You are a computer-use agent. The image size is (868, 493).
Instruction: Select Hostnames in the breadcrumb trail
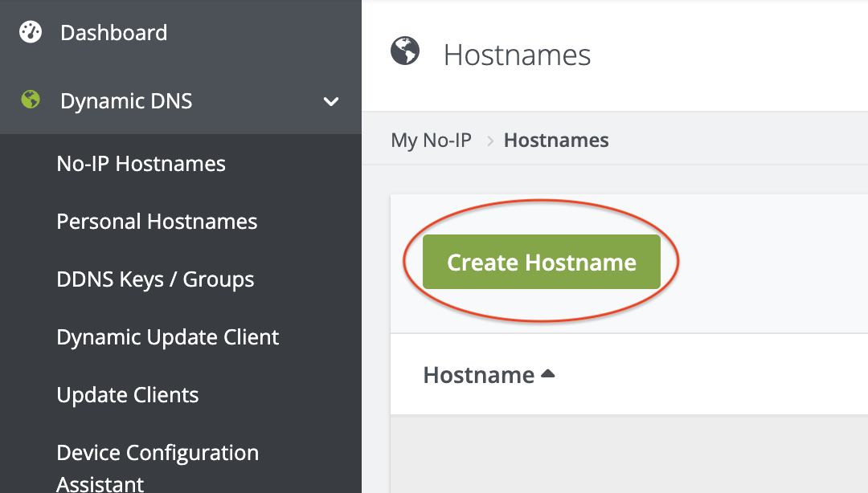556,140
